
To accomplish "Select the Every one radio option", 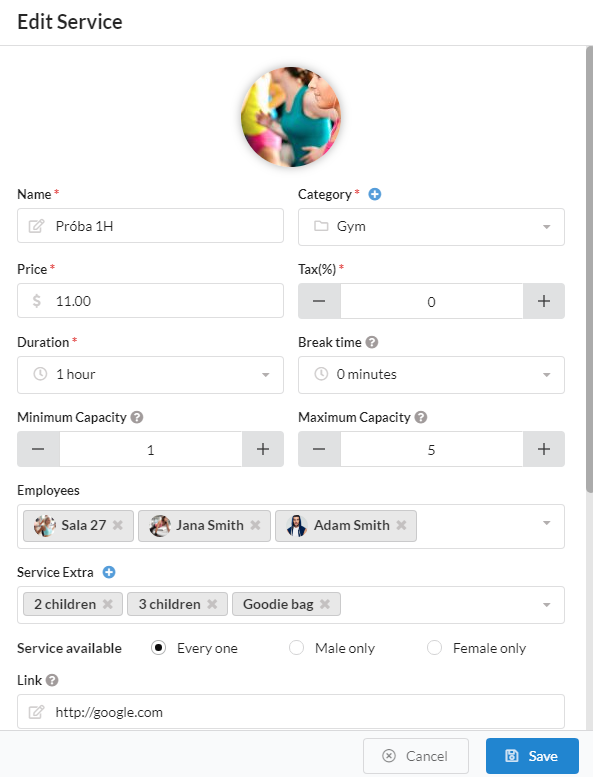I will [159, 648].
